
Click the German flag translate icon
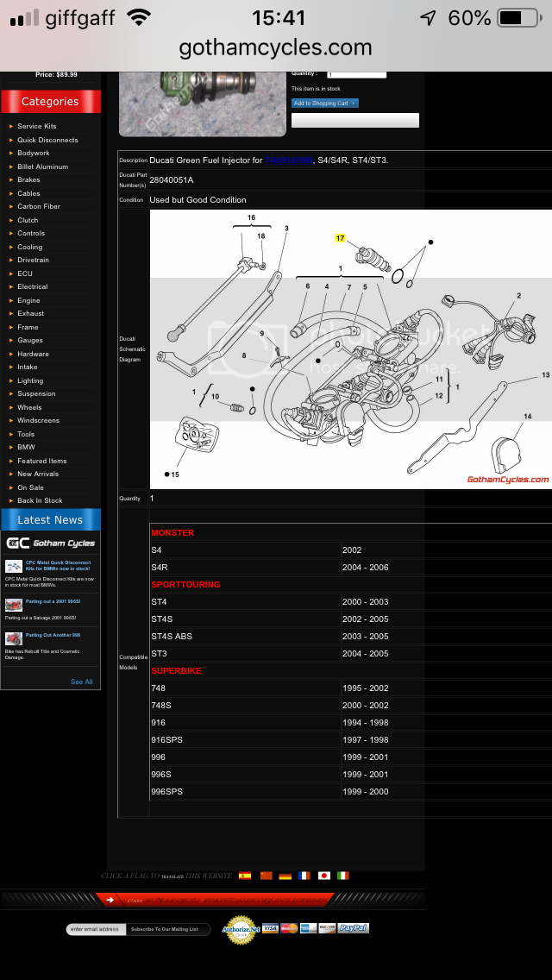(285, 876)
